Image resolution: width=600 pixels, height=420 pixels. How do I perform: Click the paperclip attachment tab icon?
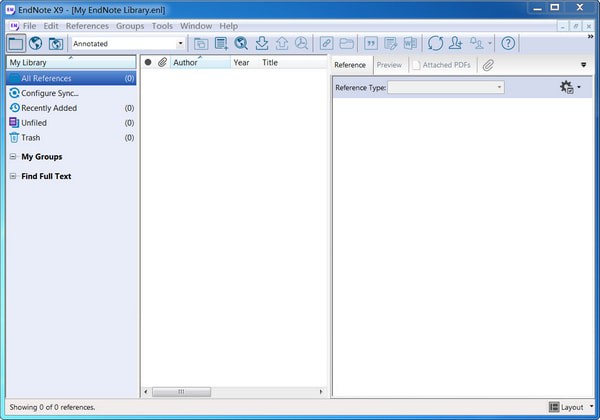coord(488,65)
